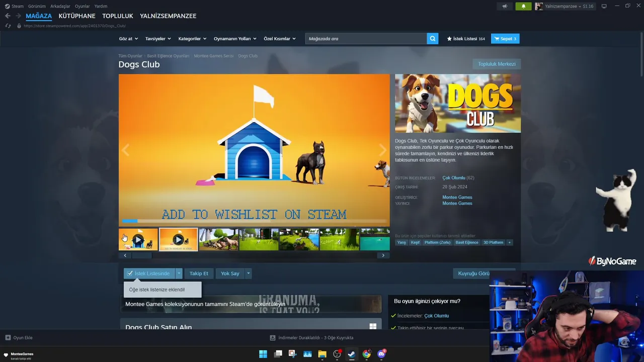
Task: Go forward with the browser forward arrow
Action: 19,16
